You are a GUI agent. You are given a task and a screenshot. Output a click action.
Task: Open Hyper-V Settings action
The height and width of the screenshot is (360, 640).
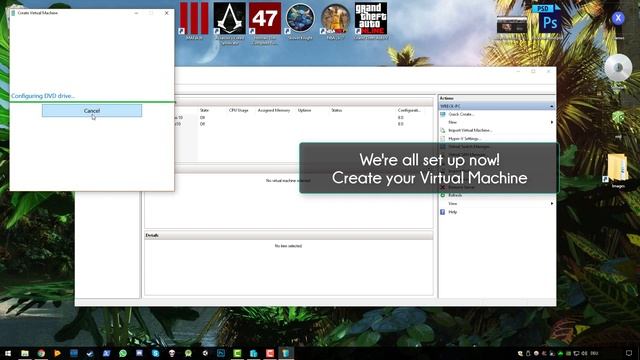point(464,139)
